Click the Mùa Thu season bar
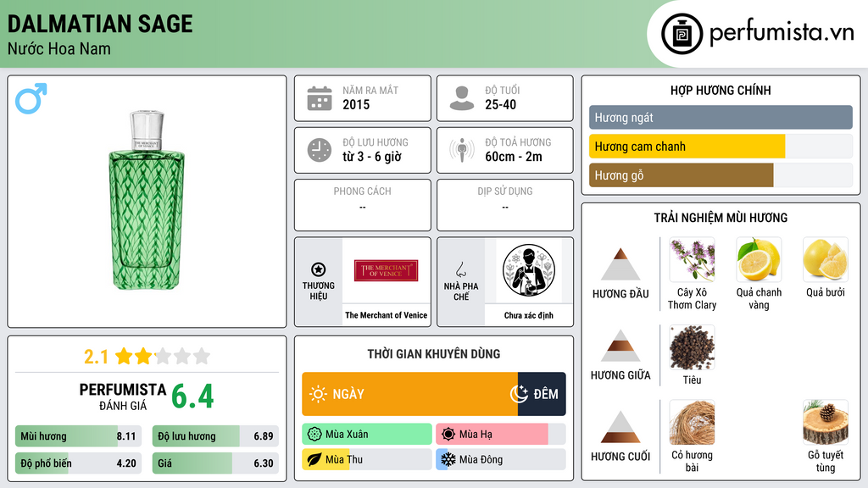Viewport: 868px width, 488px height. coord(367,459)
